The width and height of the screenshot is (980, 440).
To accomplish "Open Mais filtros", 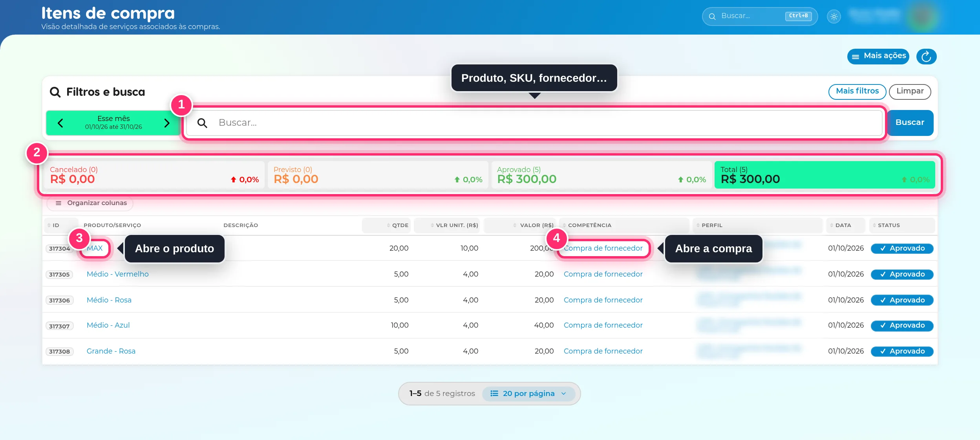I will click(857, 92).
